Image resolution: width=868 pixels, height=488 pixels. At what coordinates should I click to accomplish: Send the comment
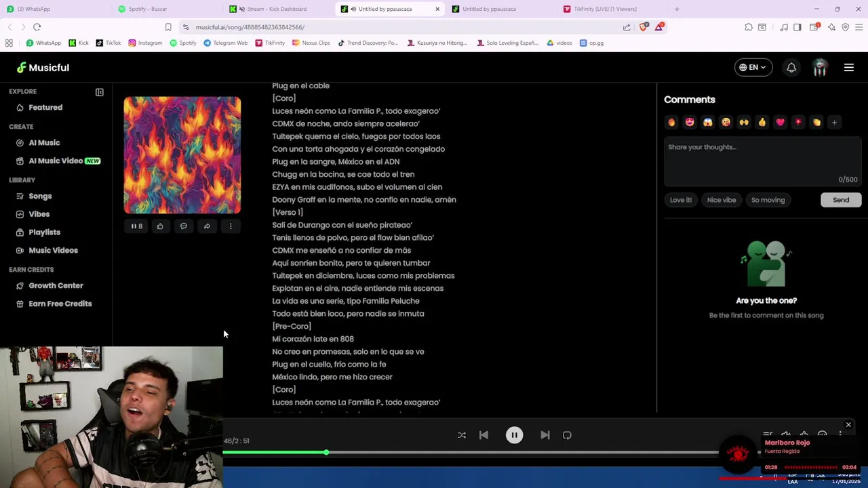841,200
